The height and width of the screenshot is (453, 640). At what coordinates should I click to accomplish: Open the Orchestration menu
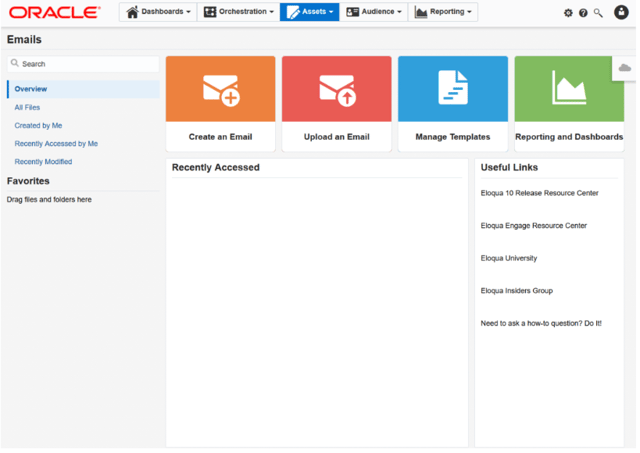239,12
